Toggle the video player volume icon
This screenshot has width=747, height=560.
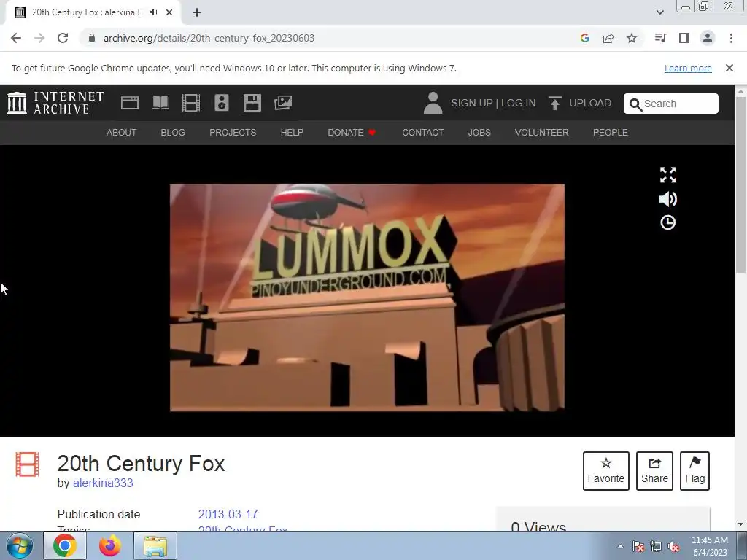coord(668,199)
